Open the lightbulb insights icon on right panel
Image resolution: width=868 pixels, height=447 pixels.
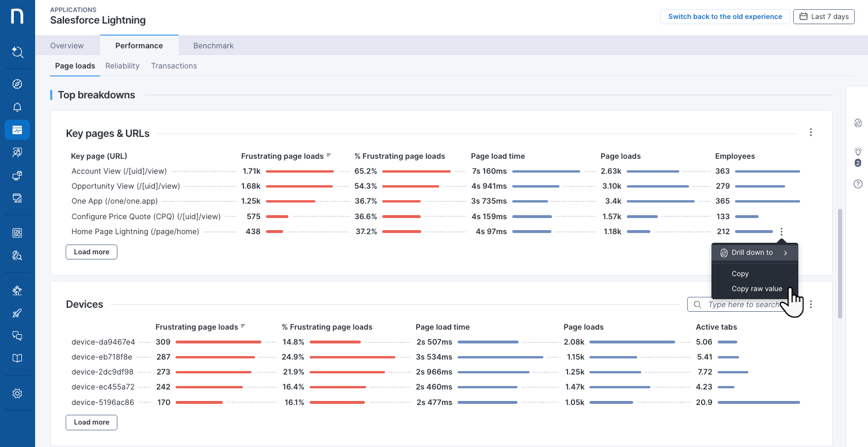click(x=858, y=152)
